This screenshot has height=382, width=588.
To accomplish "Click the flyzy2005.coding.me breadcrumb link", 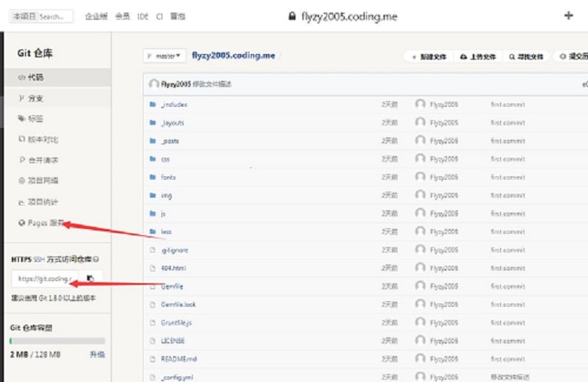I will point(234,55).
